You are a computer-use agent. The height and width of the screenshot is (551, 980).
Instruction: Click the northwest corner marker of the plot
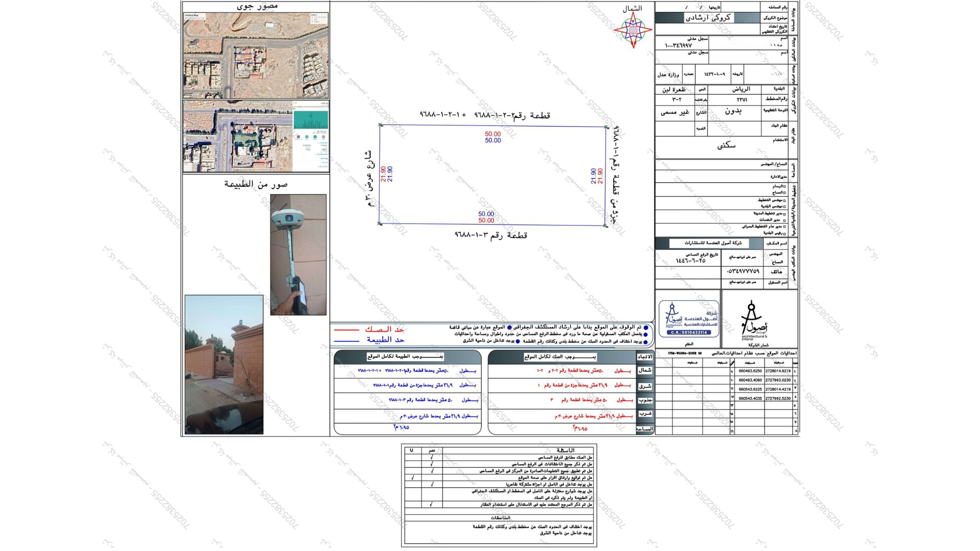tap(380, 125)
